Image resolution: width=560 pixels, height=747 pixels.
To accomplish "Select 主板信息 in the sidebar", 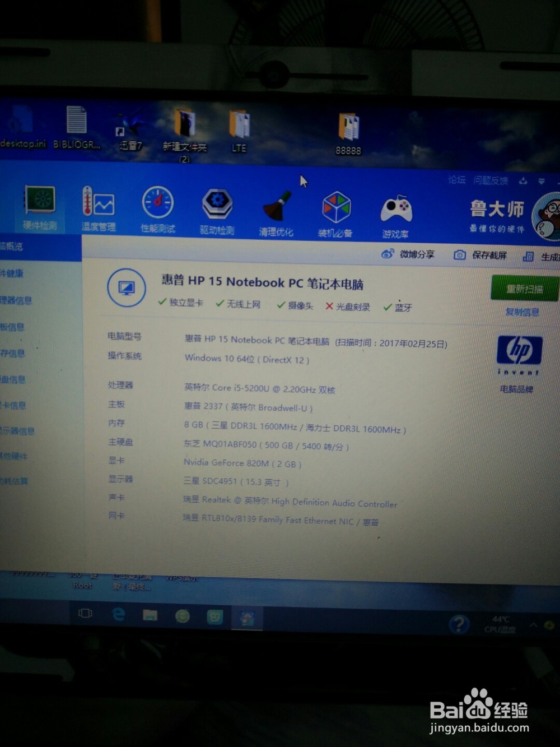I will pyautogui.click(x=12, y=327).
